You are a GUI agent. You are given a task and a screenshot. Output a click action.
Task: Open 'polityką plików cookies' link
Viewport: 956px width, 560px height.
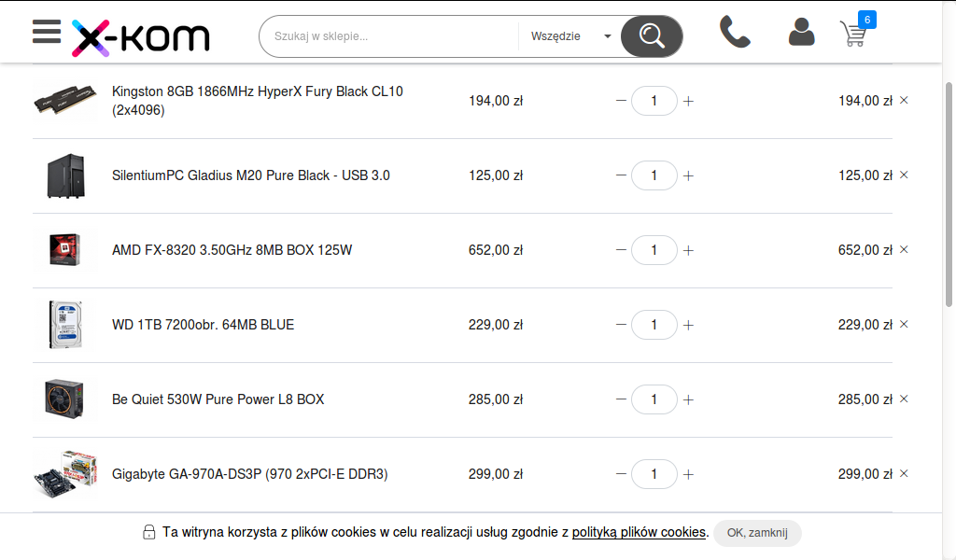click(639, 532)
